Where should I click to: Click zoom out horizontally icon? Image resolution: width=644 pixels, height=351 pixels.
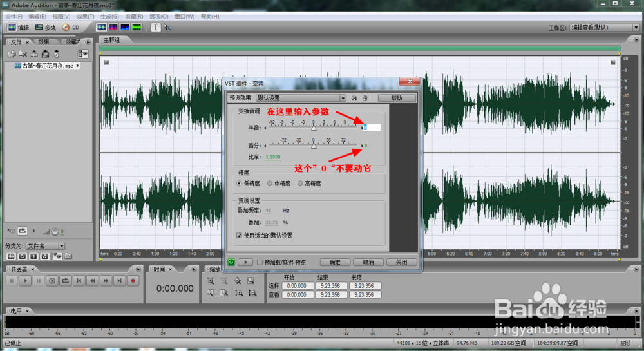(224, 281)
